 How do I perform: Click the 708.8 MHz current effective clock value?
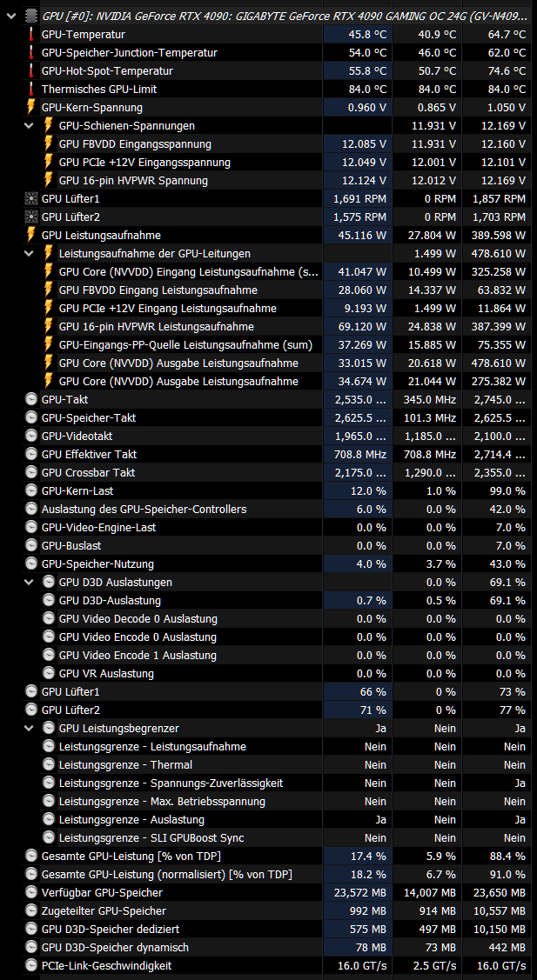[x=359, y=455]
